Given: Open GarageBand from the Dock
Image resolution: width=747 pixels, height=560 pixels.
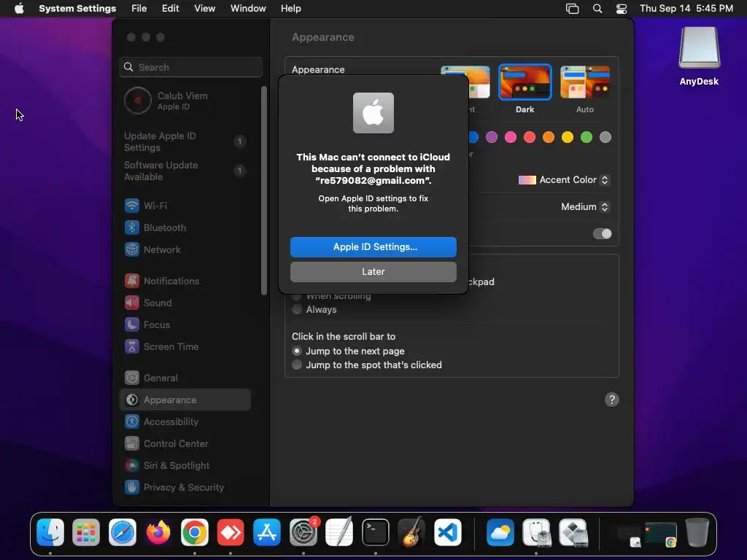Looking at the screenshot, I should coord(411,532).
